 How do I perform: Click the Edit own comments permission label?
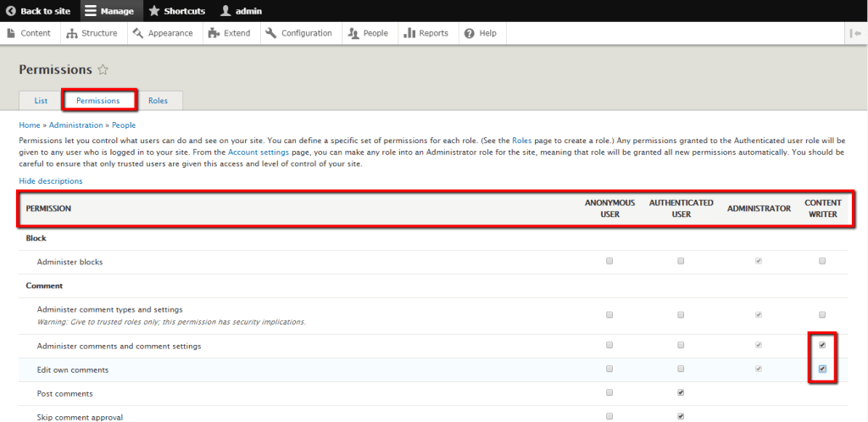point(73,370)
